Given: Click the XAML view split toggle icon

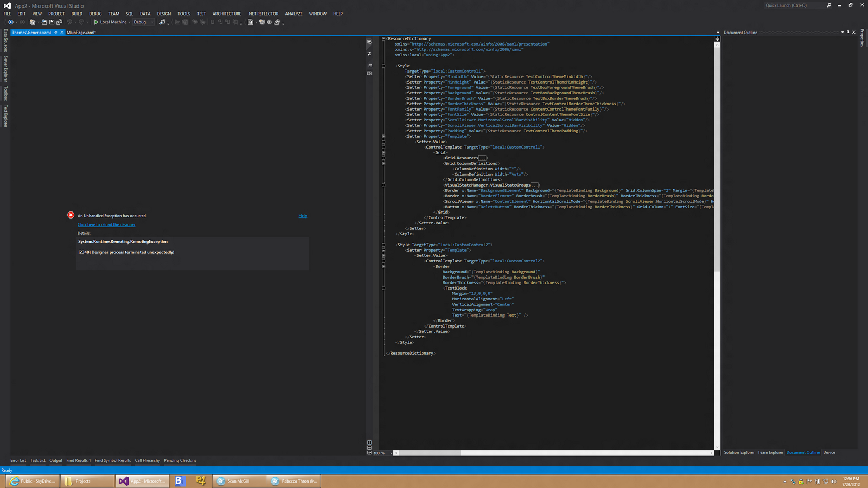Looking at the screenshot, I should click(369, 65).
